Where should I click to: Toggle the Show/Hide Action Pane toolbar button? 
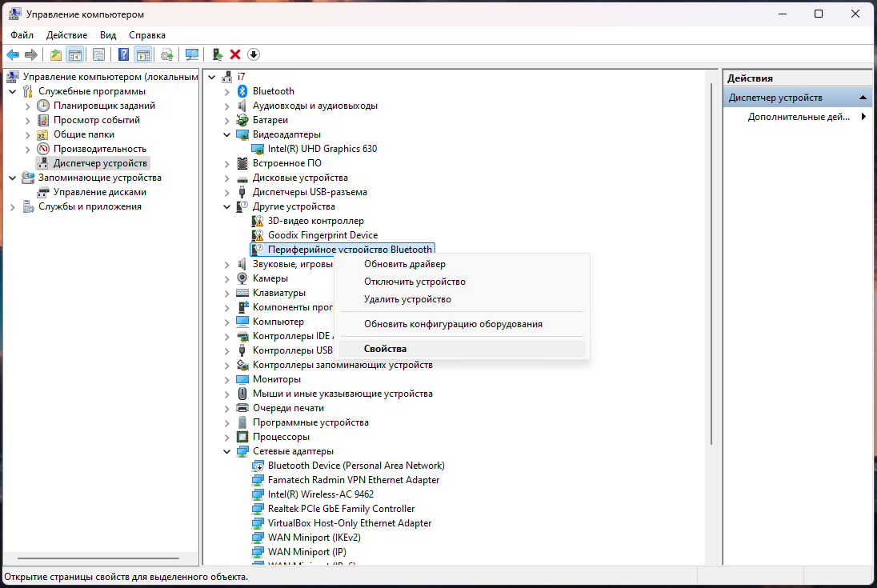point(143,54)
